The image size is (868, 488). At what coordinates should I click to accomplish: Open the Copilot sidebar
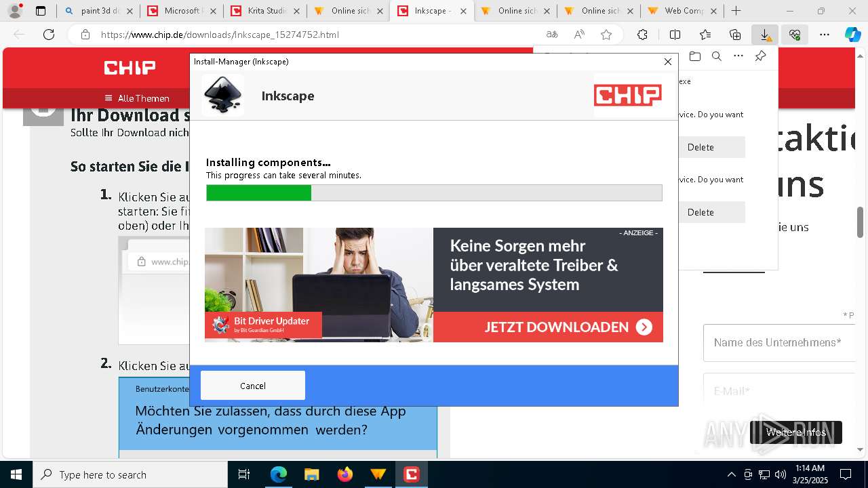pyautogui.click(x=852, y=35)
